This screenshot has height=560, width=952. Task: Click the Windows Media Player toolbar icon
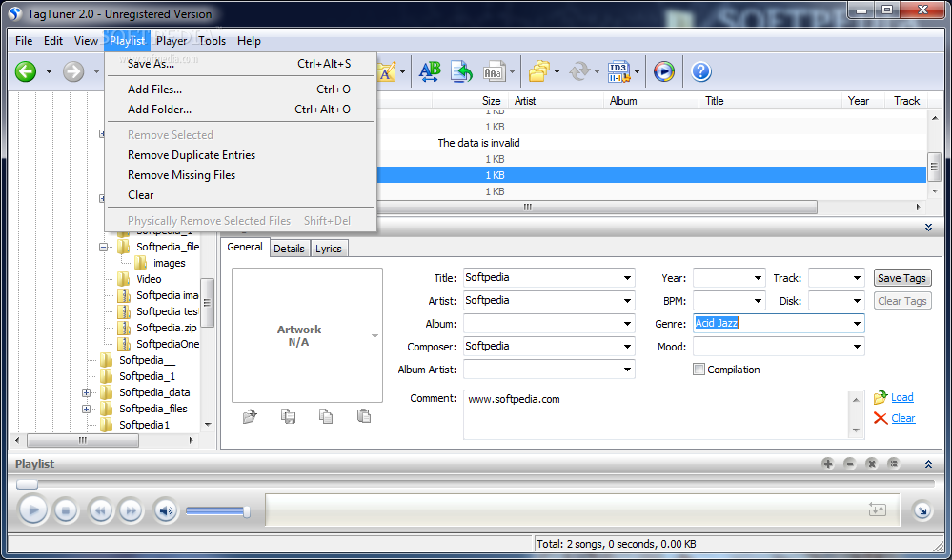663,71
